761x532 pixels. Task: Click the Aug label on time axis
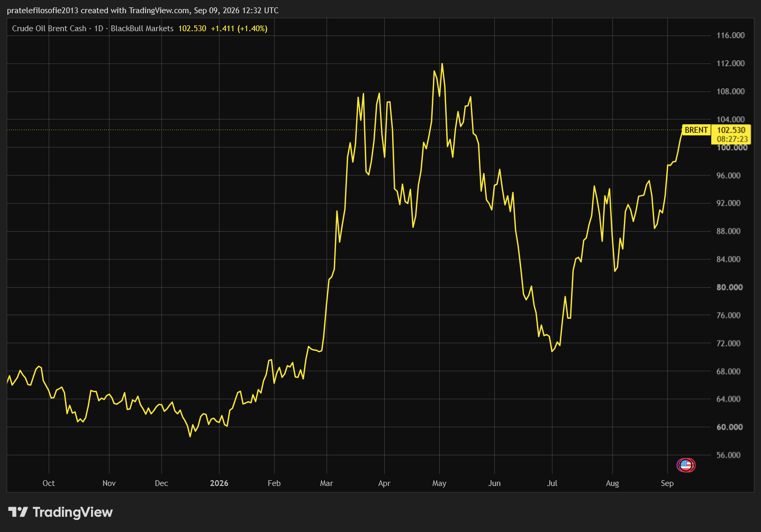point(612,483)
